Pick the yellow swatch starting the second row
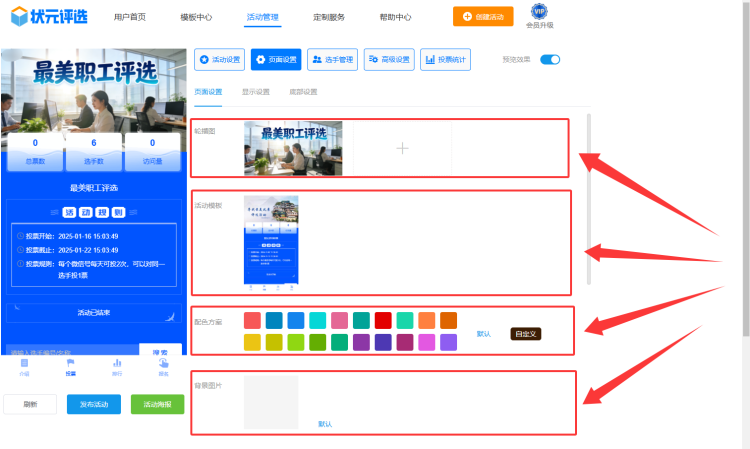Image resolution: width=750 pixels, height=449 pixels. [x=252, y=342]
